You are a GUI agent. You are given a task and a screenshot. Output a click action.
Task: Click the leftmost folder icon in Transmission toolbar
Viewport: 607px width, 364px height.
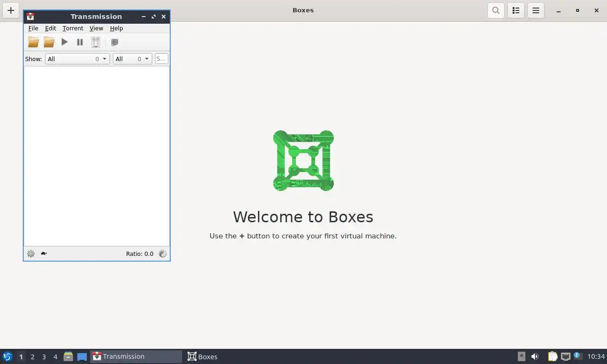click(33, 42)
